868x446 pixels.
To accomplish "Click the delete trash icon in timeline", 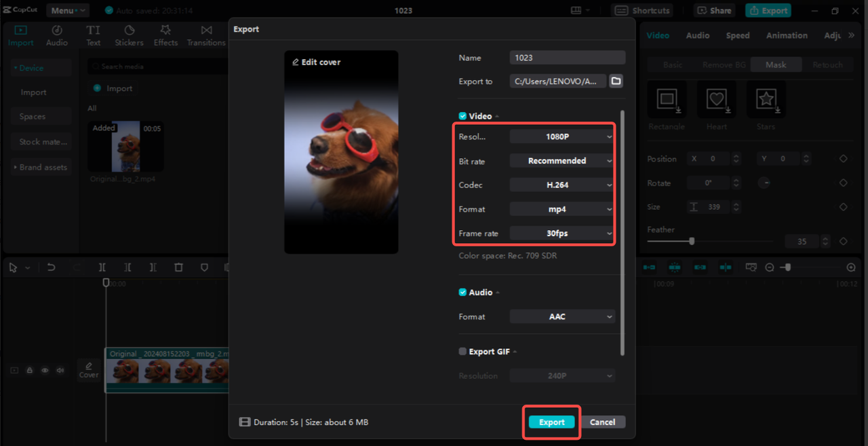I will point(178,267).
